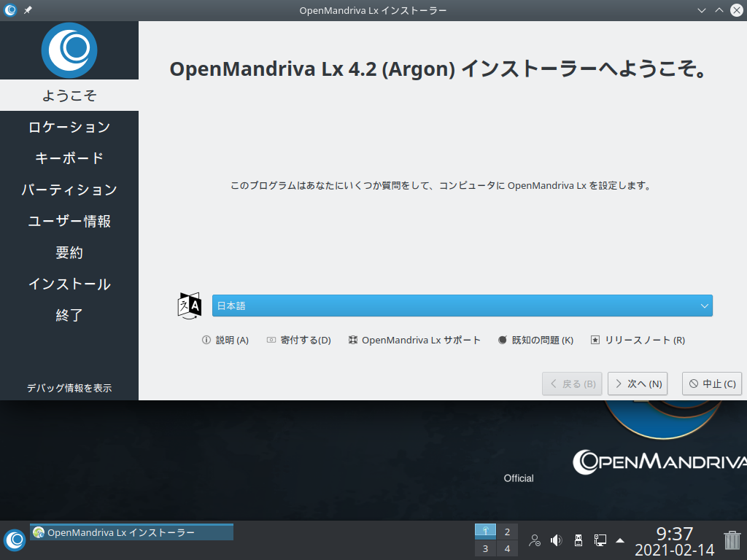
Task: Switch to virtual desktop 4 in pager
Action: tap(507, 548)
